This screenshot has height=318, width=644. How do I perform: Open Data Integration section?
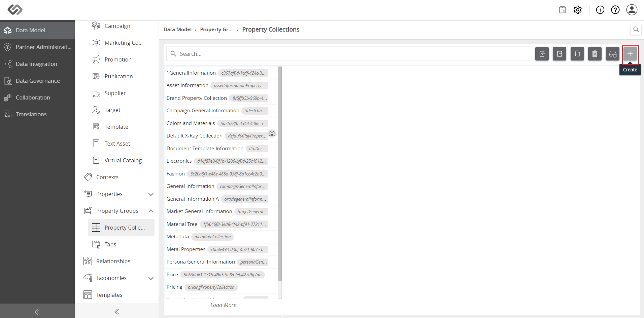[x=37, y=64]
